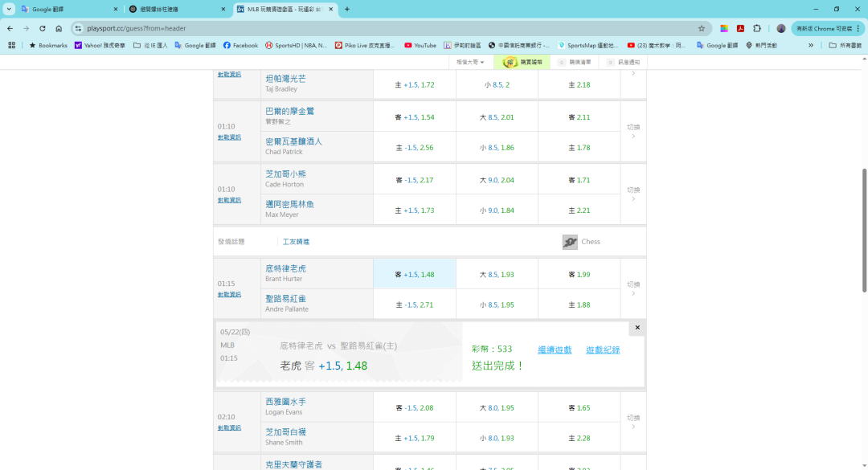Pick 大 9.0, 2.04 for the Cubs game
The image size is (868, 470).
tap(497, 181)
